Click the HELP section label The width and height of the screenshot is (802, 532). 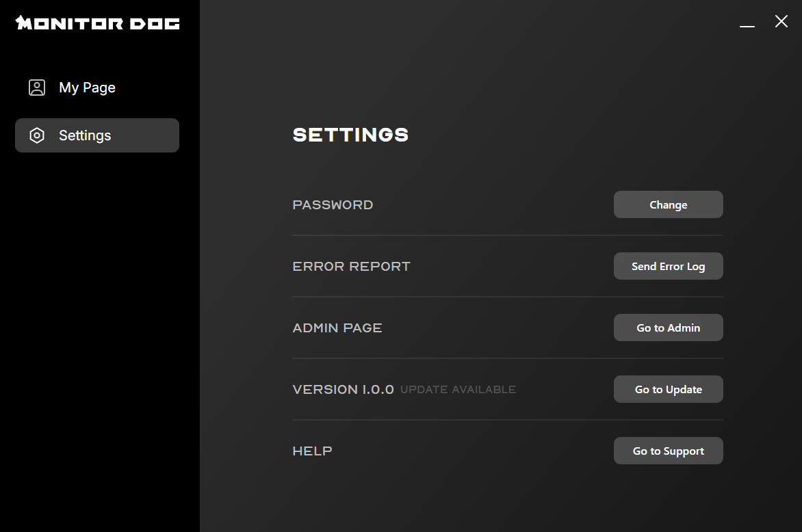point(312,451)
